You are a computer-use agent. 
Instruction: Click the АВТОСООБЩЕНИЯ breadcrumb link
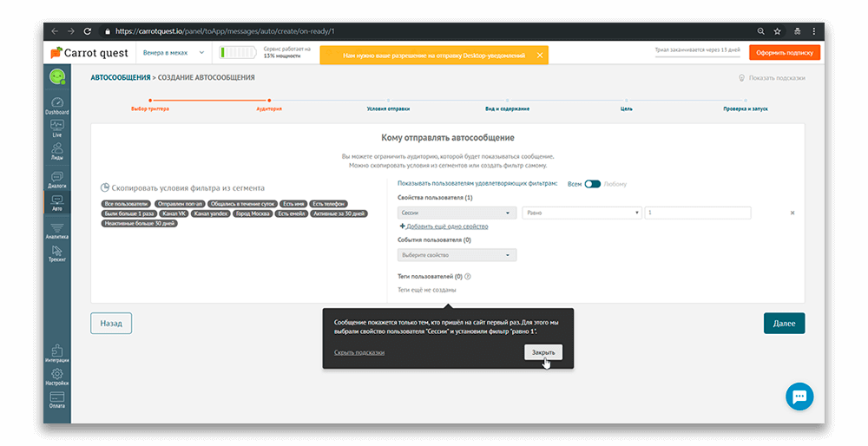click(x=121, y=78)
